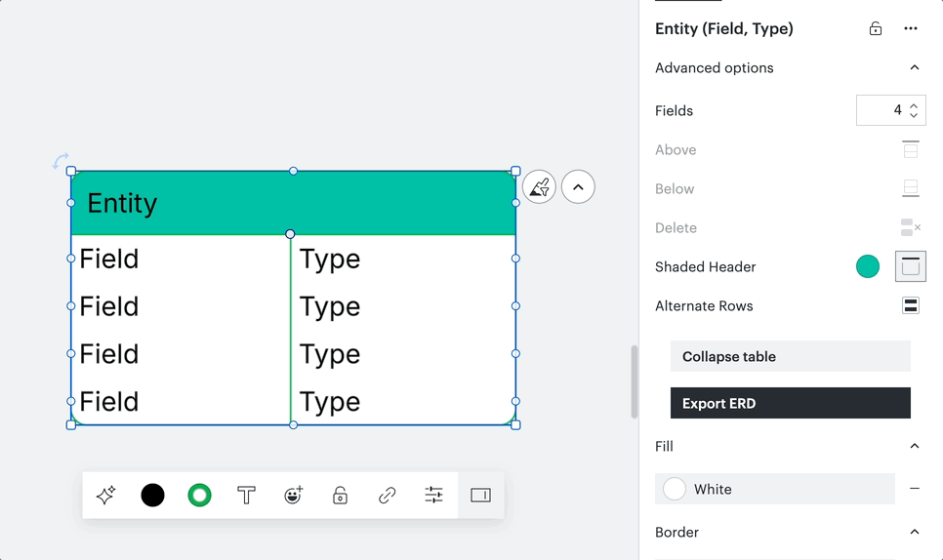The height and width of the screenshot is (560, 943).
Task: Open the three-dot more options menu
Action: [x=911, y=28]
